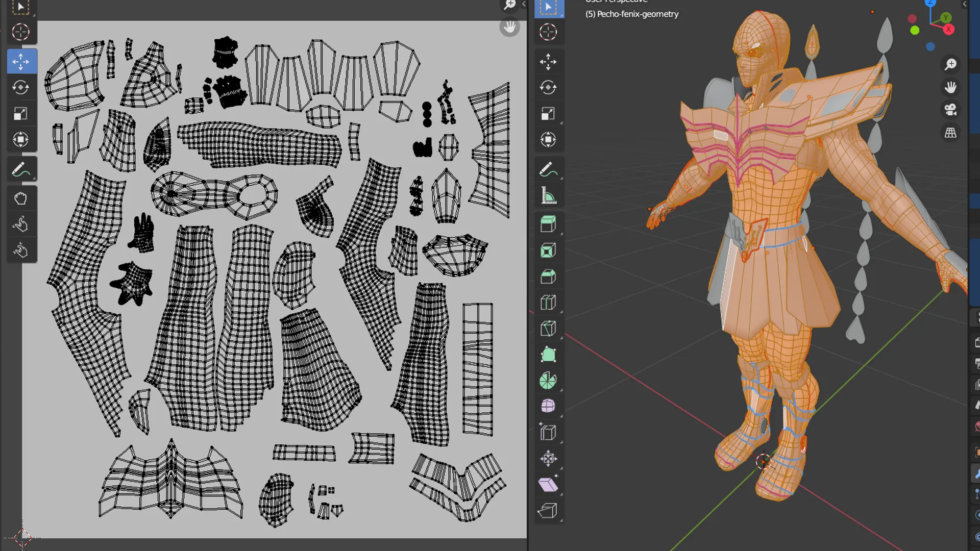Expand the 3D viewport sidebar chevron
Image resolution: width=980 pixels, height=551 pixels.
click(964, 4)
